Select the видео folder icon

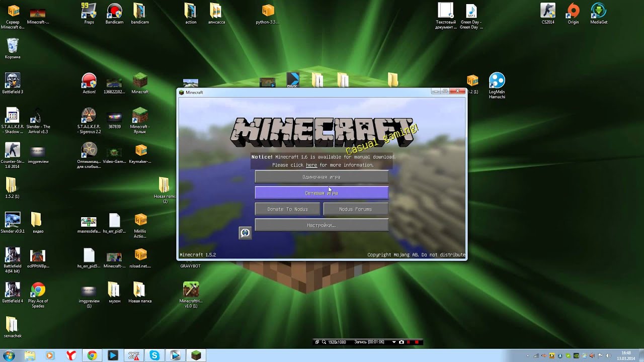[38, 223]
